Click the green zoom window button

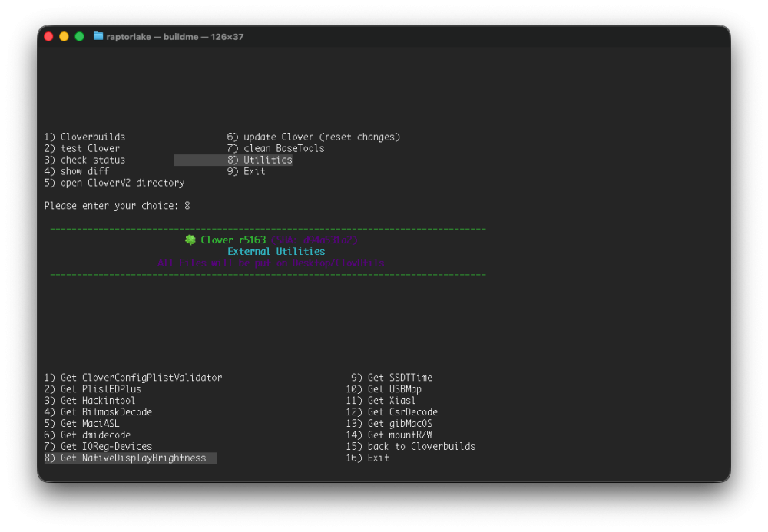point(79,37)
